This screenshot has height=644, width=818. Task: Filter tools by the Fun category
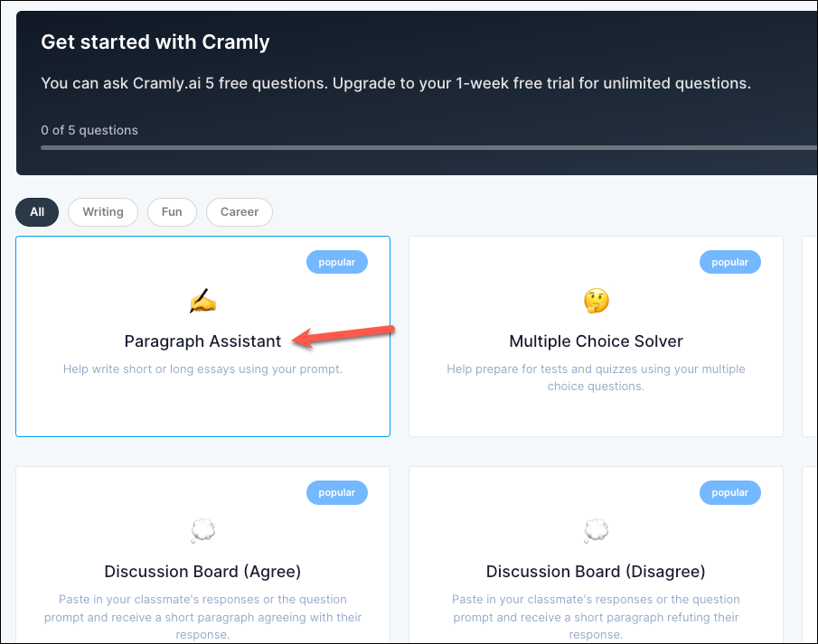point(172,212)
